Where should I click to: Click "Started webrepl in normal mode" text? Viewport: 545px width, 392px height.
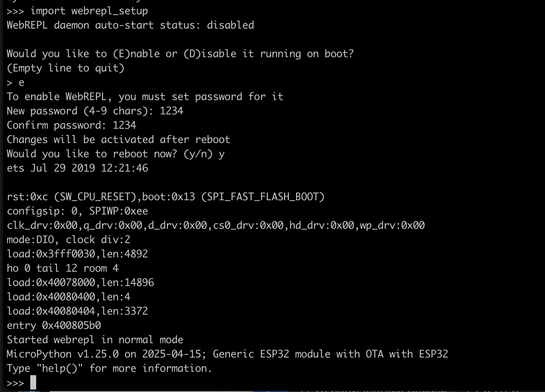coord(95,340)
